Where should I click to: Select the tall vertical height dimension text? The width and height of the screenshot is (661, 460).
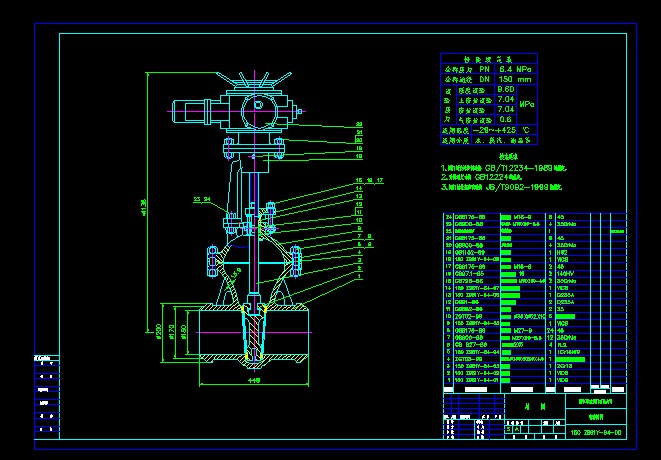(145, 207)
